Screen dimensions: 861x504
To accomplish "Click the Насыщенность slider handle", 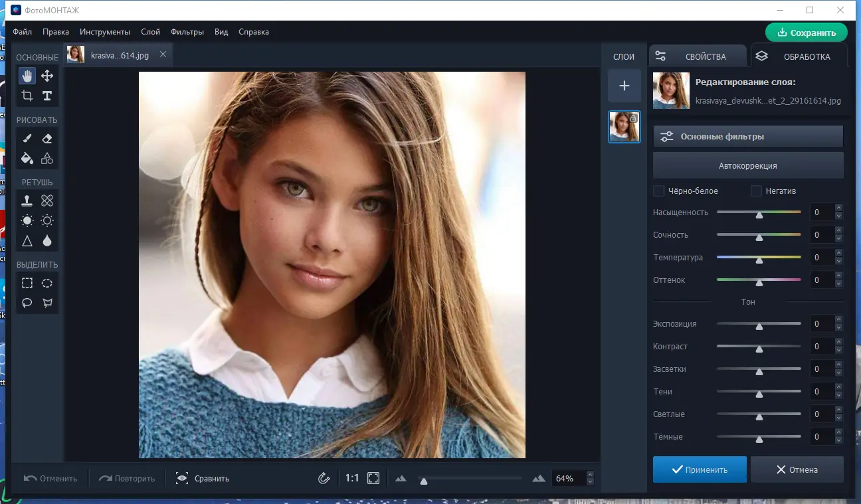I will [x=759, y=214].
